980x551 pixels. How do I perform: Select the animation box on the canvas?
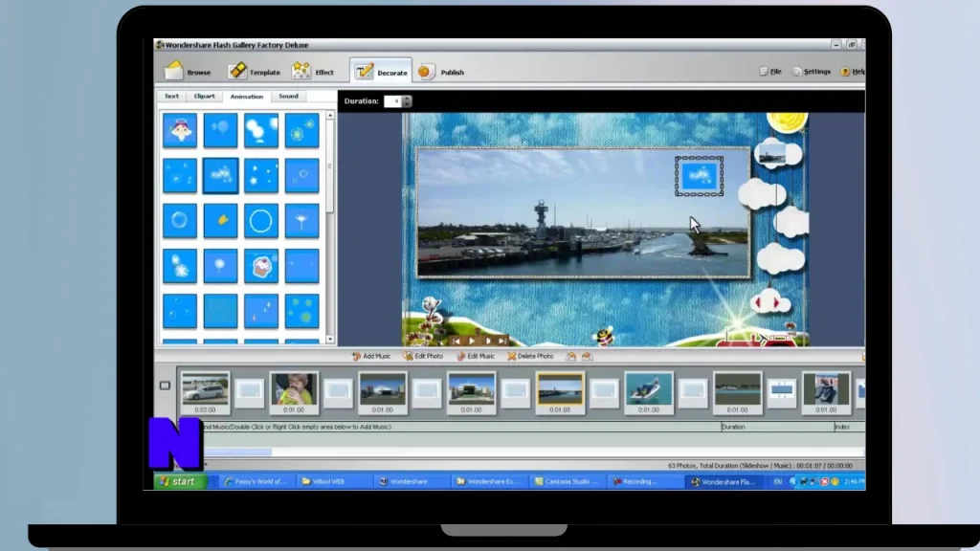tap(699, 176)
